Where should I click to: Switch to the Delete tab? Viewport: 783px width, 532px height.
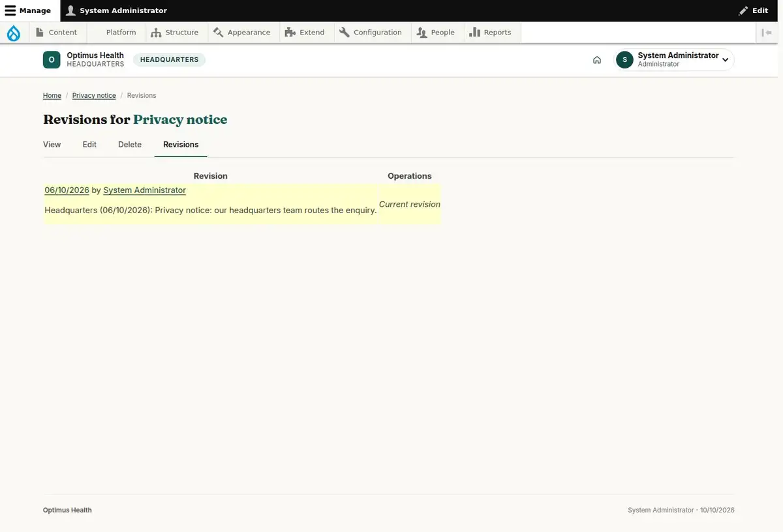tap(130, 145)
